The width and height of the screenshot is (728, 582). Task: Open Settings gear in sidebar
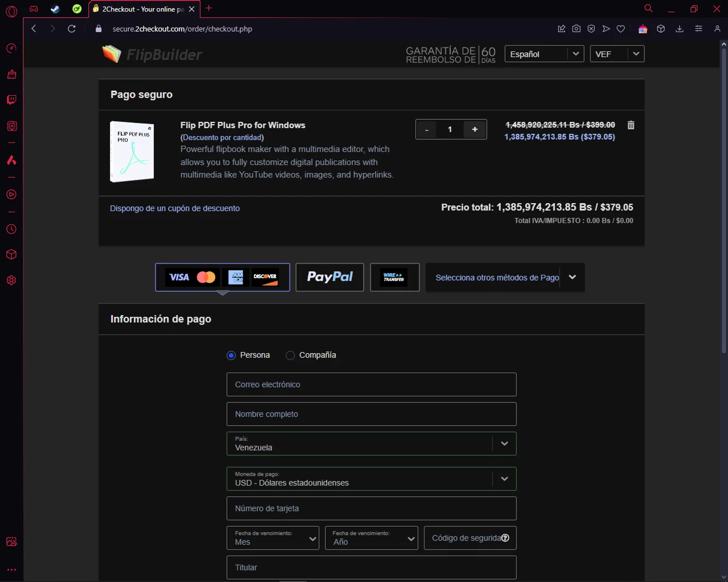pyautogui.click(x=12, y=280)
